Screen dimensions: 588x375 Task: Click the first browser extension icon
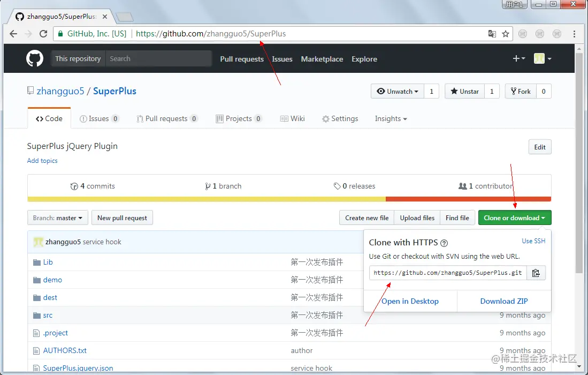pos(522,34)
